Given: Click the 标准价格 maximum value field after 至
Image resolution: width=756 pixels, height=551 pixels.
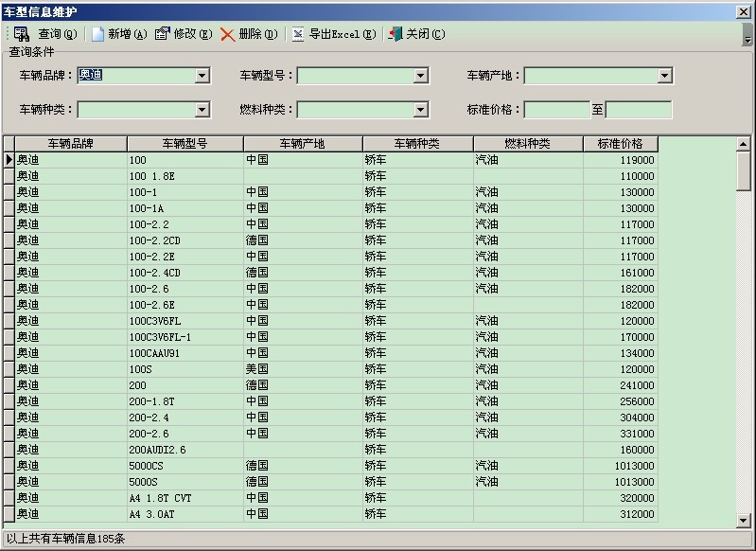Looking at the screenshot, I should tap(639, 110).
